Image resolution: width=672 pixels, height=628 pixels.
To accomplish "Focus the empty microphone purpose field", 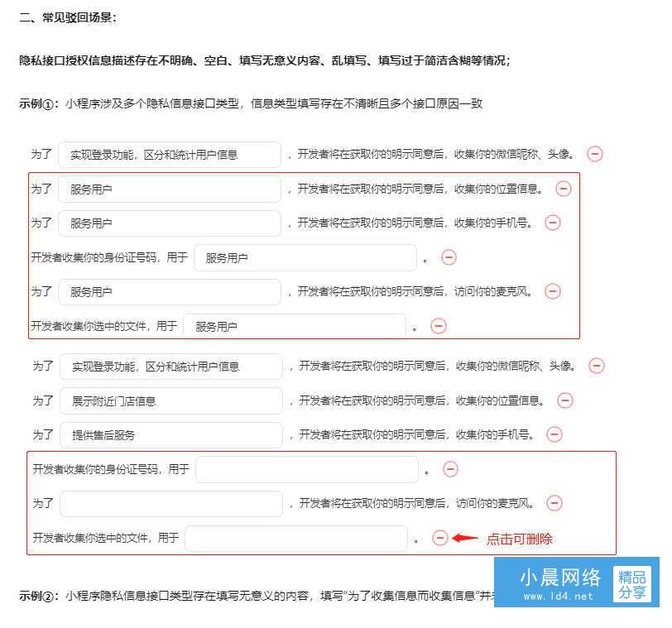I will 170,503.
